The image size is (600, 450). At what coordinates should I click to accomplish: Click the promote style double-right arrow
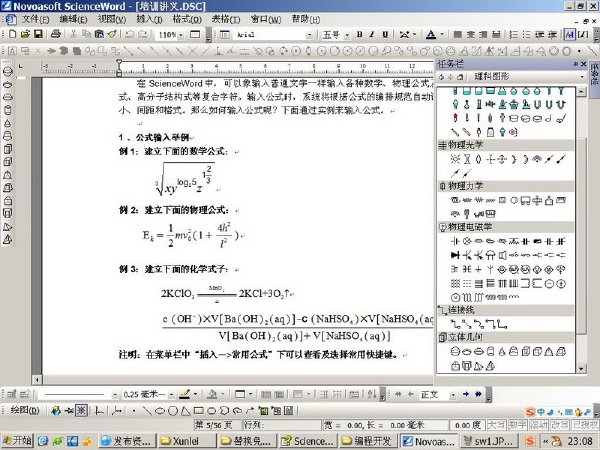click(x=478, y=394)
